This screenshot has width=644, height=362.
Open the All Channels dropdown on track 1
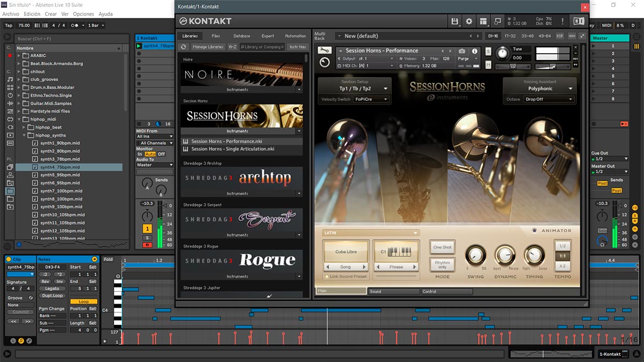pos(155,143)
